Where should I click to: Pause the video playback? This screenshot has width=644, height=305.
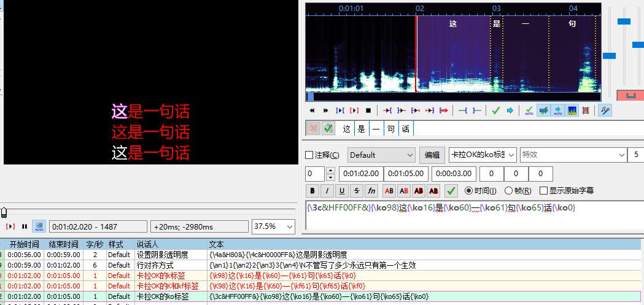(x=25, y=226)
